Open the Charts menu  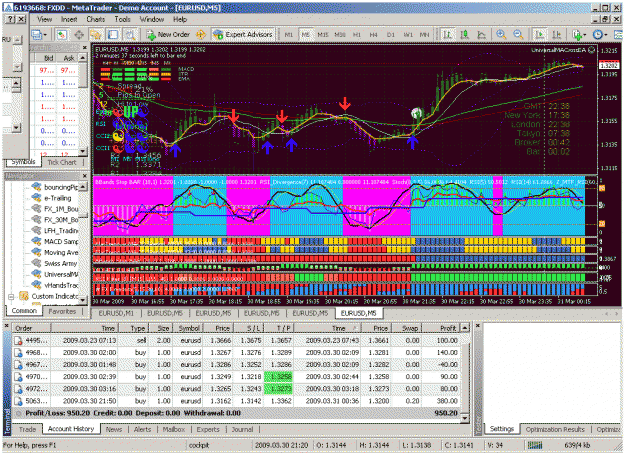96,19
